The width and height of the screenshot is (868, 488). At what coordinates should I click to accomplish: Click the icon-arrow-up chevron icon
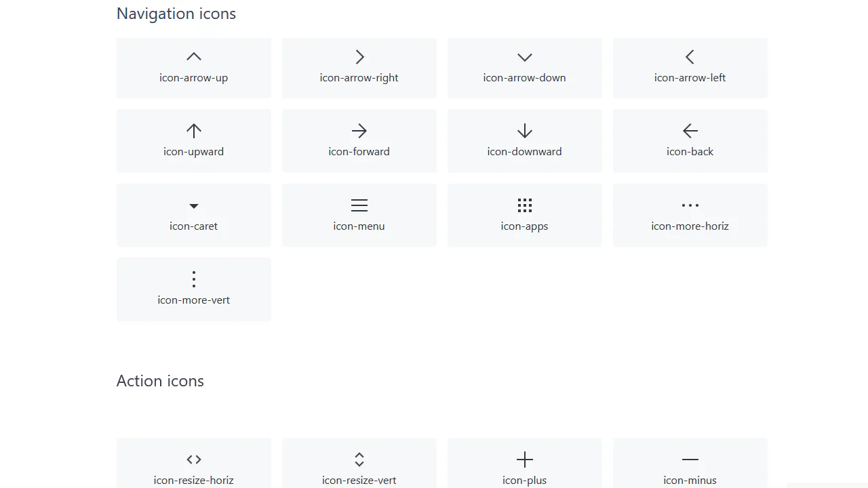pos(194,57)
